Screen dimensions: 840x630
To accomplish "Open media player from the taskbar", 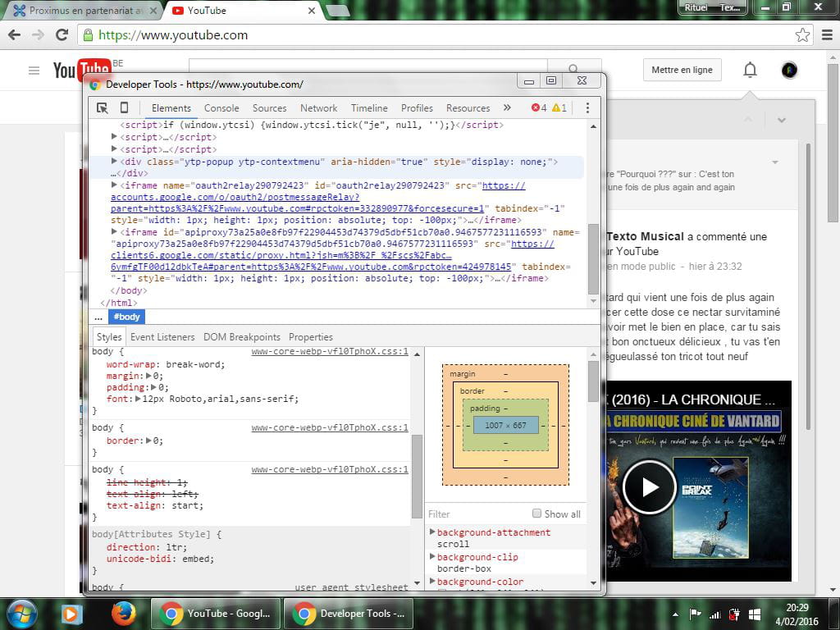I will tap(71, 614).
